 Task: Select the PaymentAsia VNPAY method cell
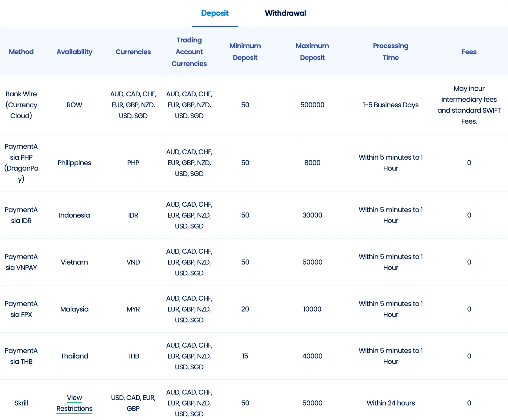(21, 262)
